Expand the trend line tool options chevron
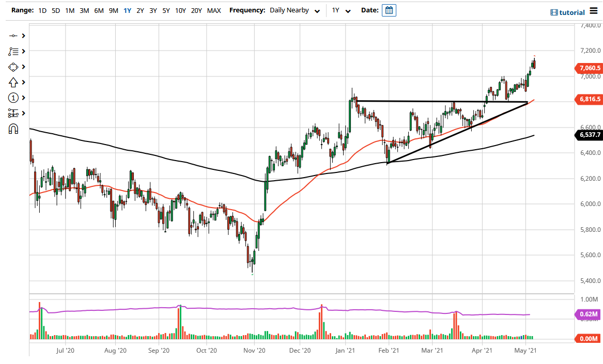The width and height of the screenshot is (603, 364). 24,36
